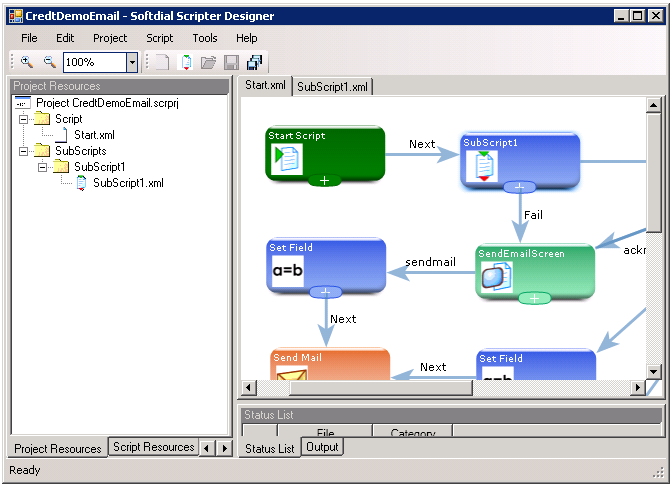
Task: Click the zoom out magnifier icon
Action: (x=50, y=62)
